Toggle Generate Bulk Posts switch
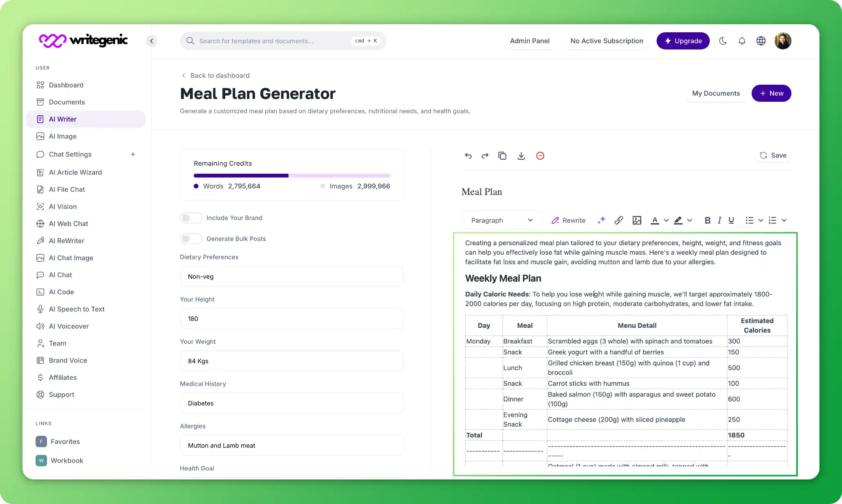The width and height of the screenshot is (842, 504). point(190,238)
